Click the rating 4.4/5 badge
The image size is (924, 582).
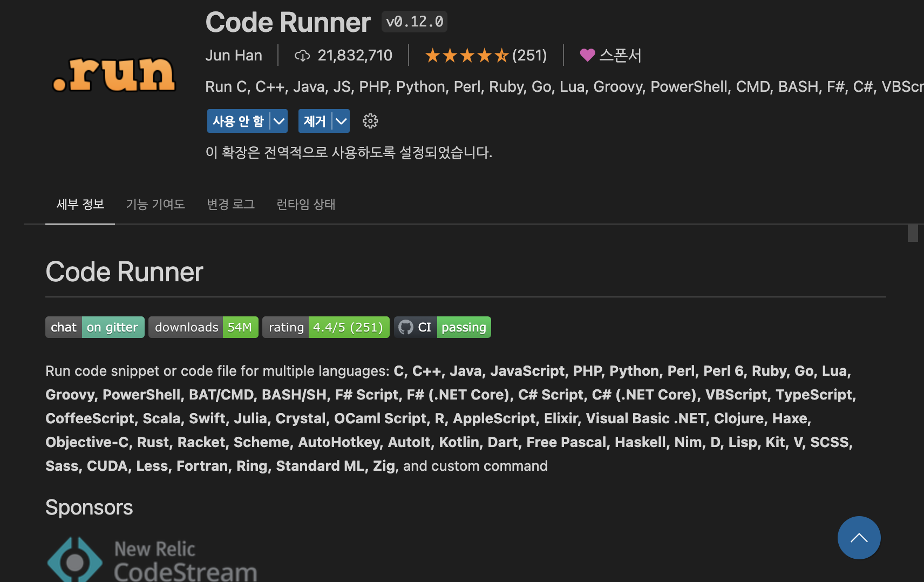point(326,327)
